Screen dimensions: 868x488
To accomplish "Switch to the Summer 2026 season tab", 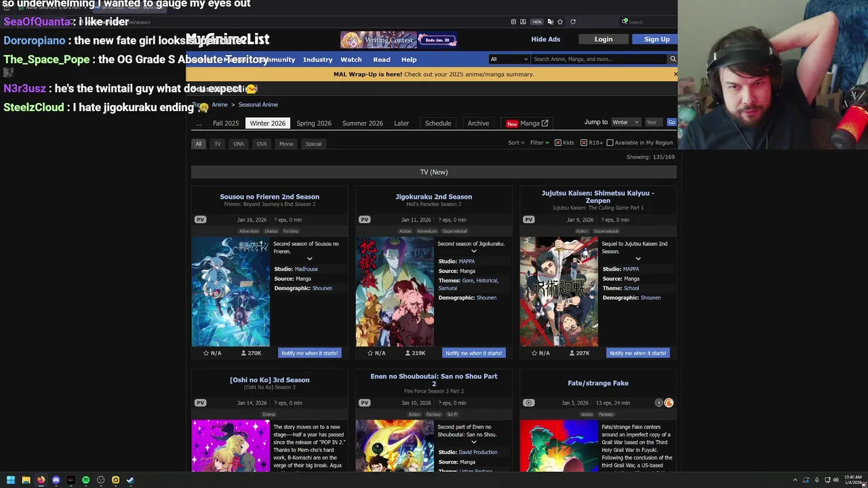I will pos(363,123).
